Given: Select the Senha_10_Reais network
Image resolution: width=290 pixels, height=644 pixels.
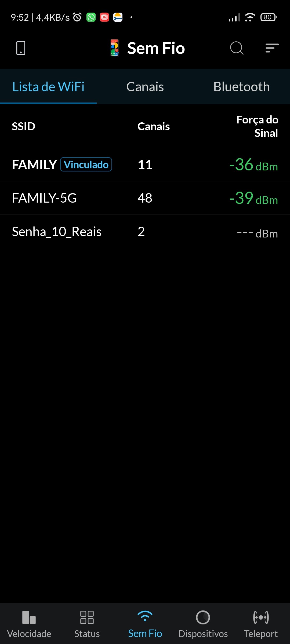Looking at the screenshot, I should point(145,232).
